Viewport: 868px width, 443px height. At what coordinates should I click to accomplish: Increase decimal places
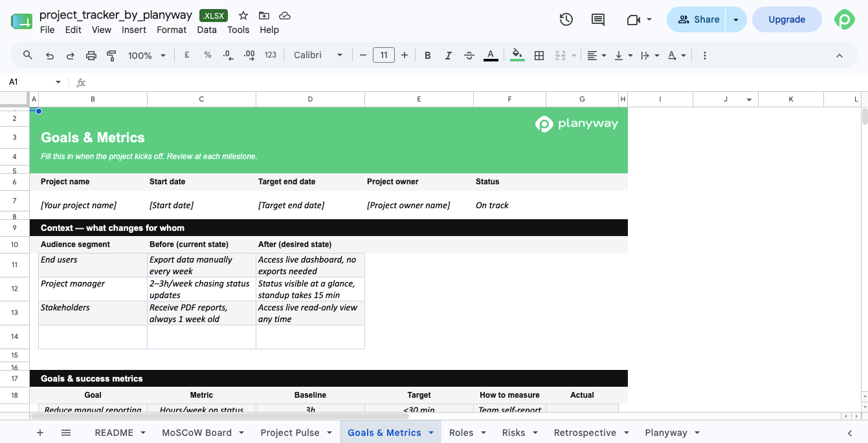coord(249,56)
